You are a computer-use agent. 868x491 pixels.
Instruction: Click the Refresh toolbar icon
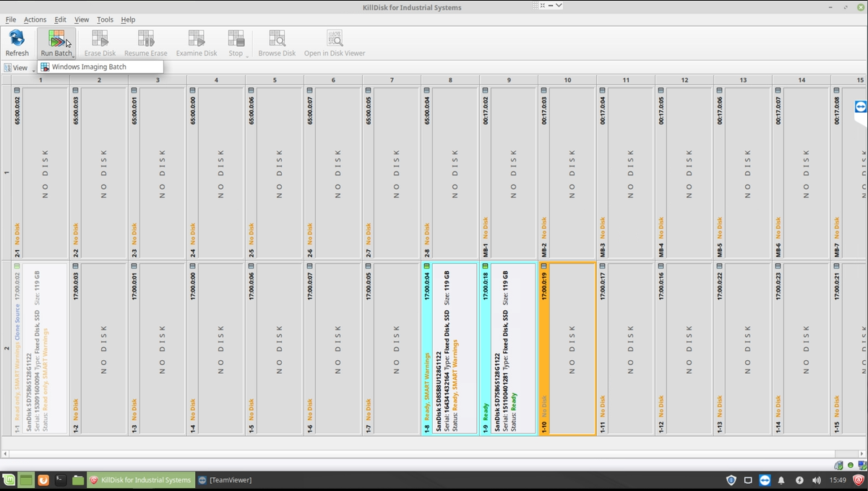17,38
